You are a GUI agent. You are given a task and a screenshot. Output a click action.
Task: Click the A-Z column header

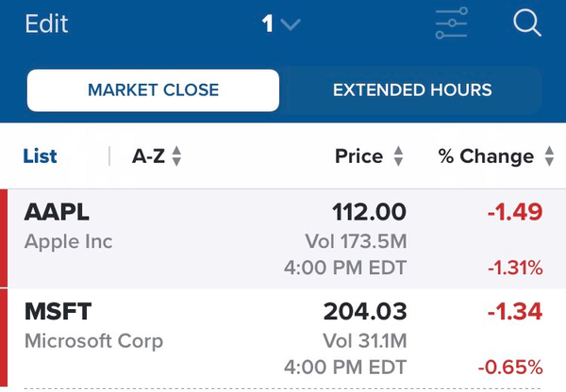[x=148, y=156]
